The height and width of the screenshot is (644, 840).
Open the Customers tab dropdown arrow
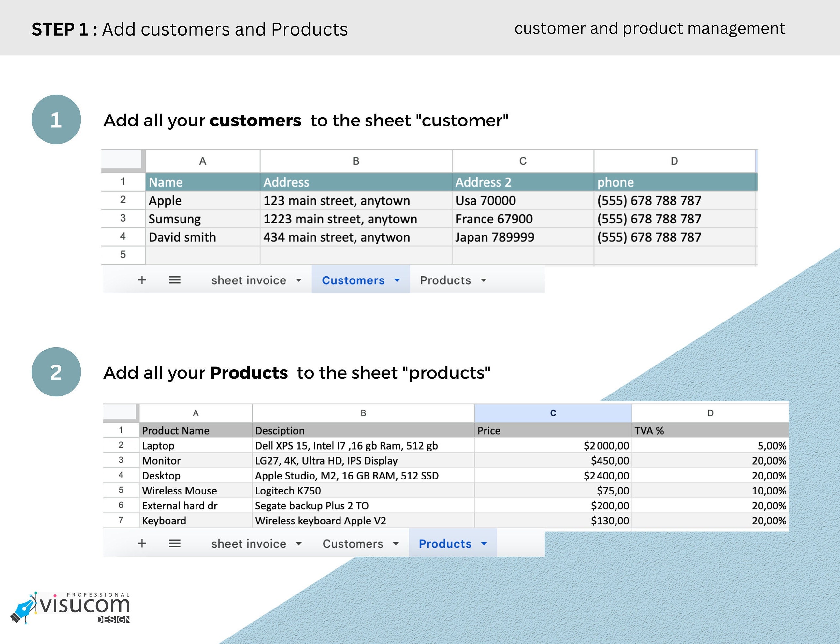click(x=398, y=280)
